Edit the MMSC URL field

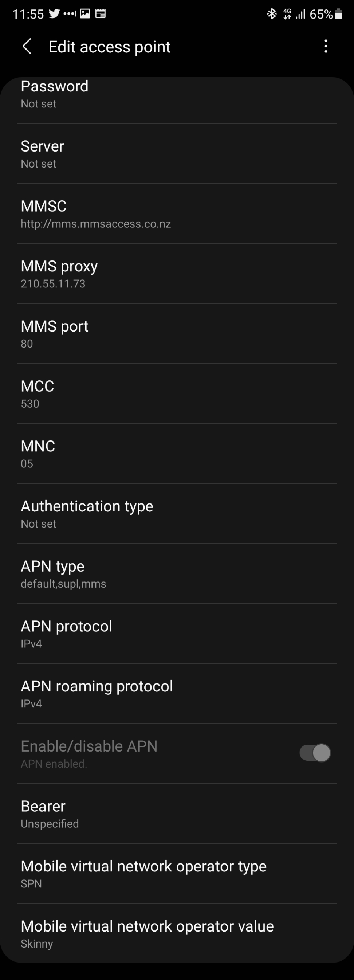pyautogui.click(x=177, y=214)
